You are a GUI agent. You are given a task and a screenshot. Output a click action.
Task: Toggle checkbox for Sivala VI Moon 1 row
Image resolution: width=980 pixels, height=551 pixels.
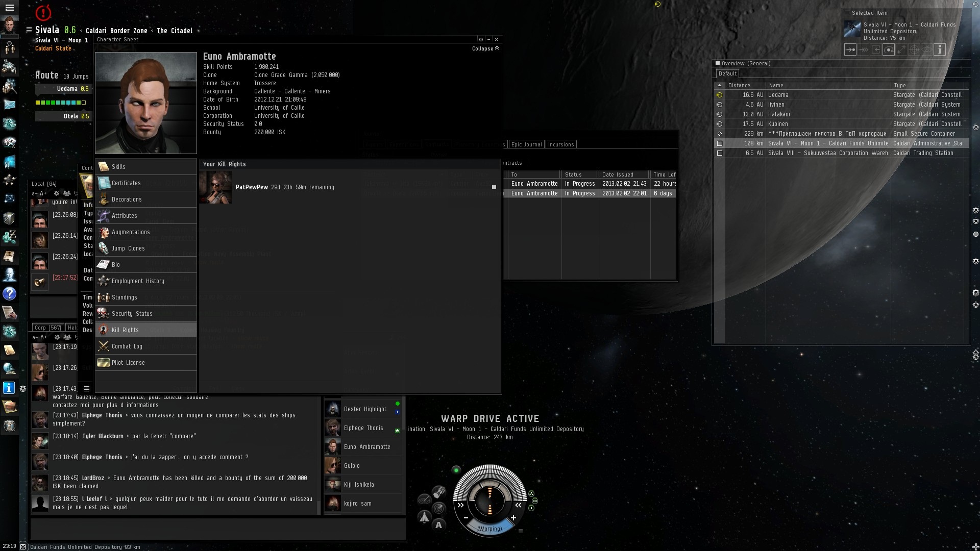pos(720,143)
